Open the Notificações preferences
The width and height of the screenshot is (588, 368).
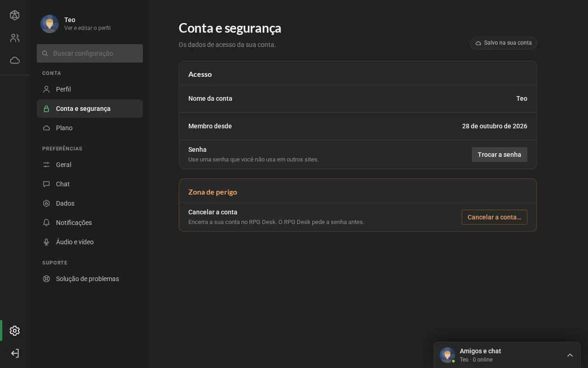point(90,223)
